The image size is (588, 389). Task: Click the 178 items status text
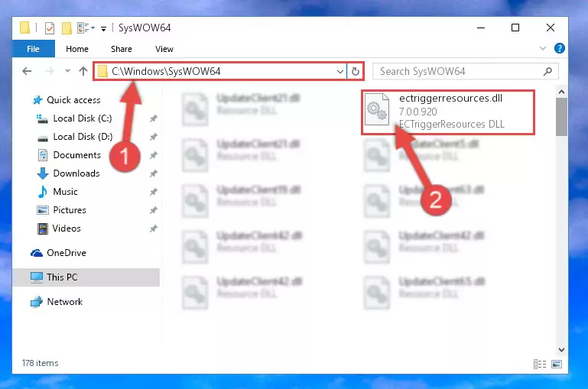coord(40,363)
